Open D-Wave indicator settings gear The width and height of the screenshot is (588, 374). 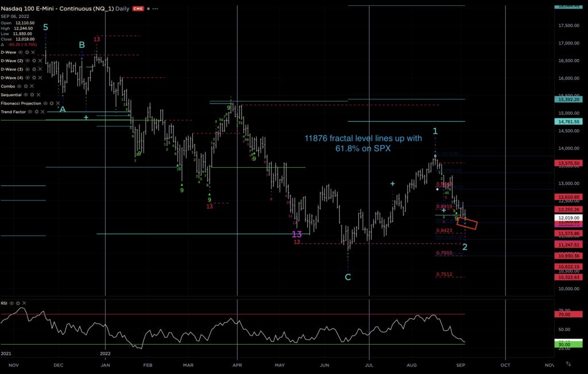pyautogui.click(x=27, y=52)
